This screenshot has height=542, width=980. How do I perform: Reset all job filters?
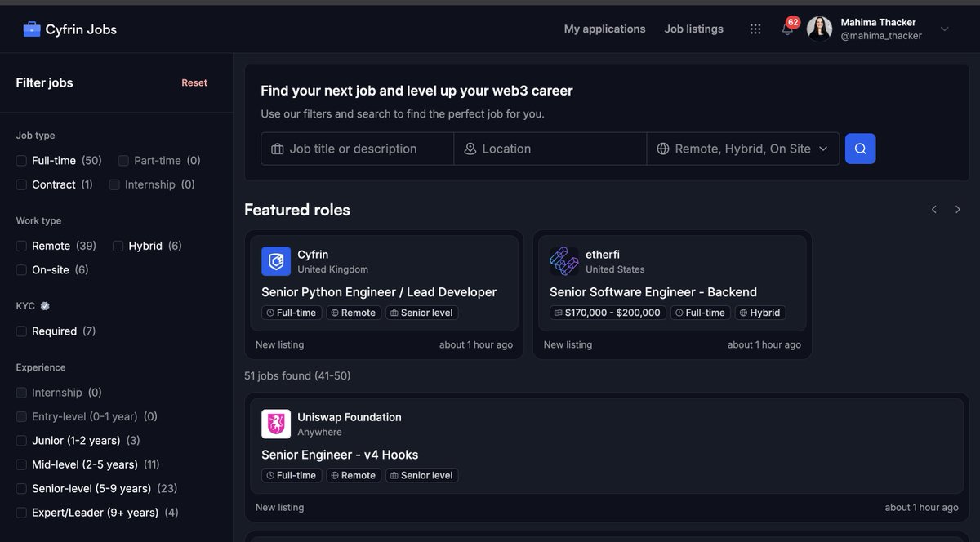194,82
